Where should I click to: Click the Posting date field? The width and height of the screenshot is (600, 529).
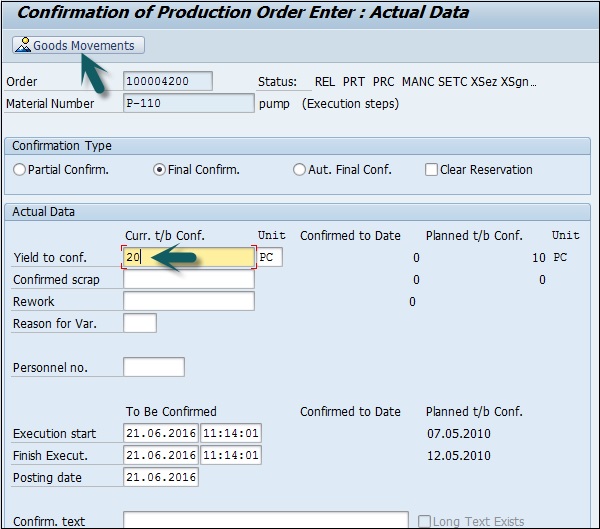pos(160,478)
